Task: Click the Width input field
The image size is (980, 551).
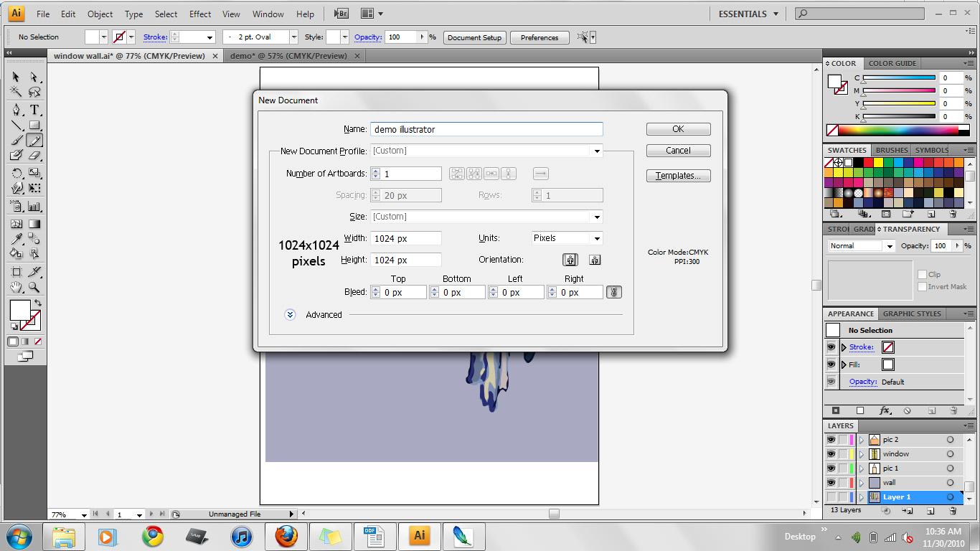Action: pos(405,238)
